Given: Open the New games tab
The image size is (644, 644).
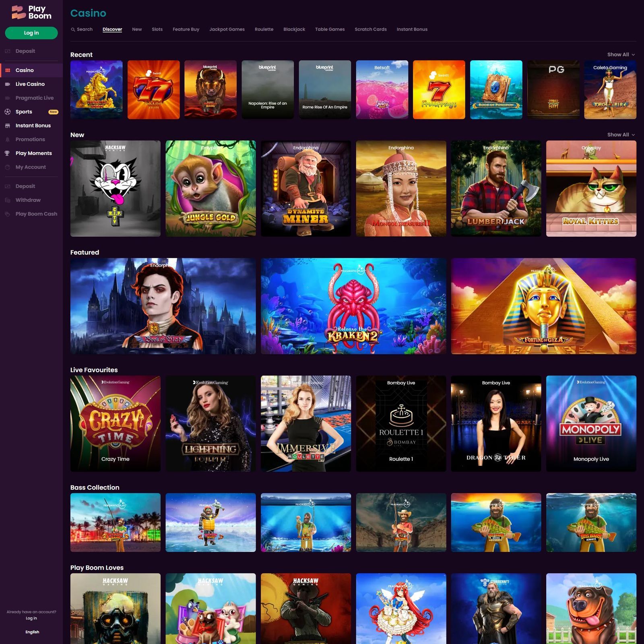Looking at the screenshot, I should click(137, 29).
